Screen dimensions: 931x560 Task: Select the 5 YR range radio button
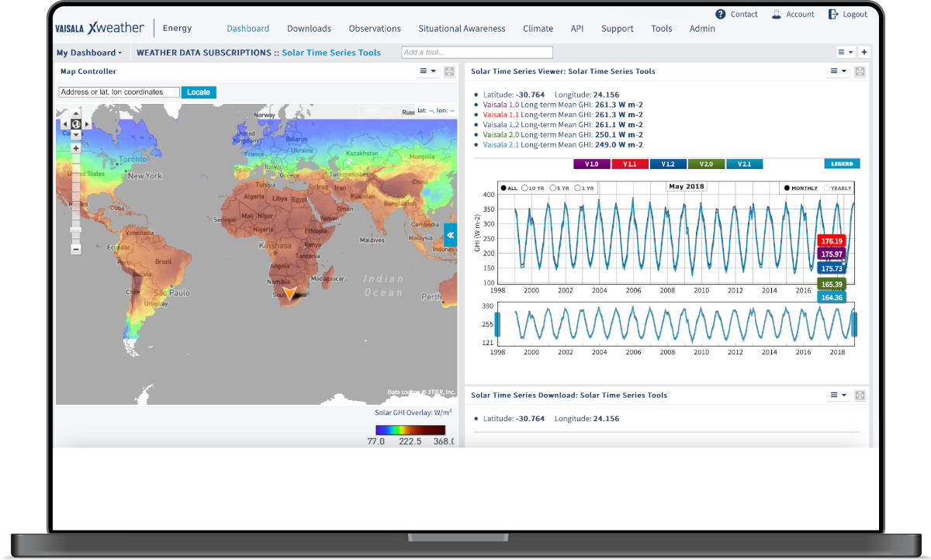tap(552, 188)
